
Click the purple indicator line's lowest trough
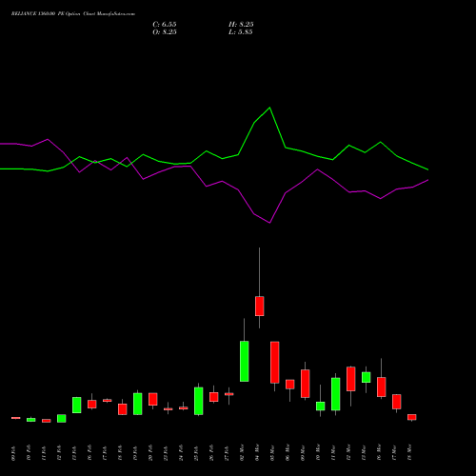pos(269,223)
